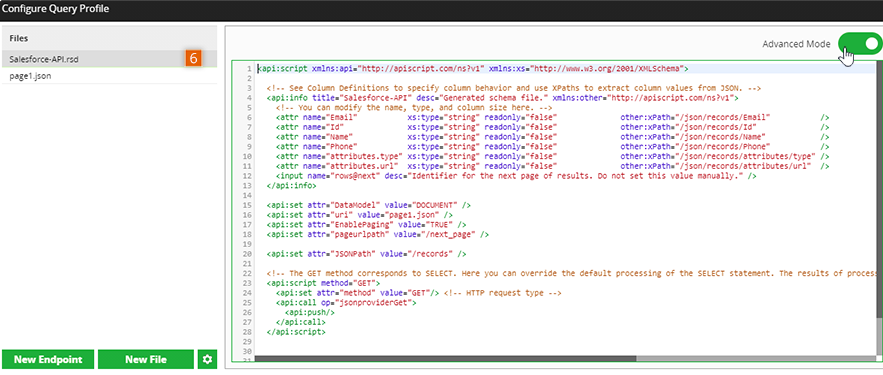Image resolution: width=883 pixels, height=375 pixels.
Task: Click the closing /api:script tag line 28
Action: pyautogui.click(x=296, y=332)
